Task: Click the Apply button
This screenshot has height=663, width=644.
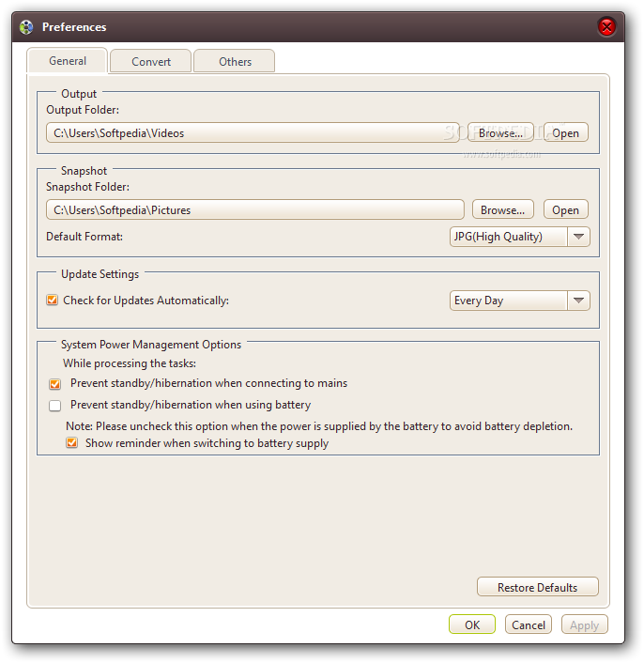Action: 585,624
